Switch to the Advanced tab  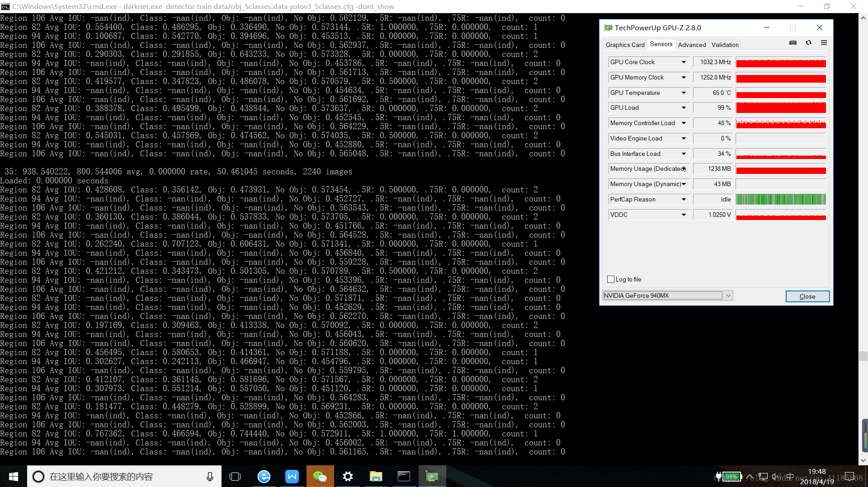[692, 45]
